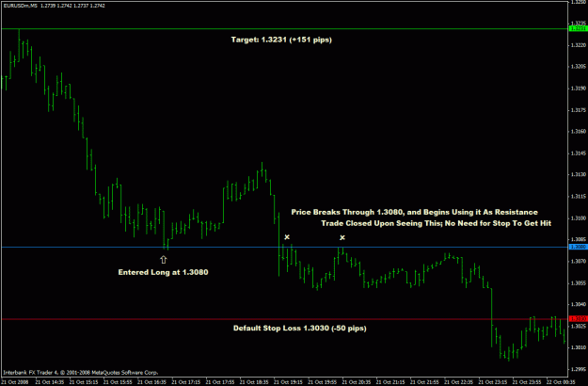Screen dimensions: 588x386
Task: Click the 1.3160 price axis label
Action: coord(579,131)
